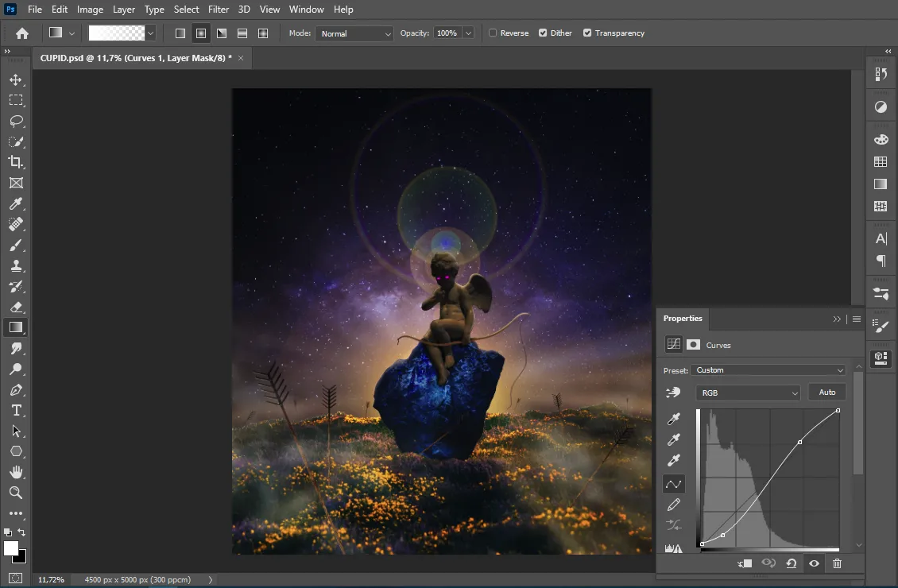Toggle Quick Mask mode
This screenshot has width=898, height=588.
click(16, 578)
